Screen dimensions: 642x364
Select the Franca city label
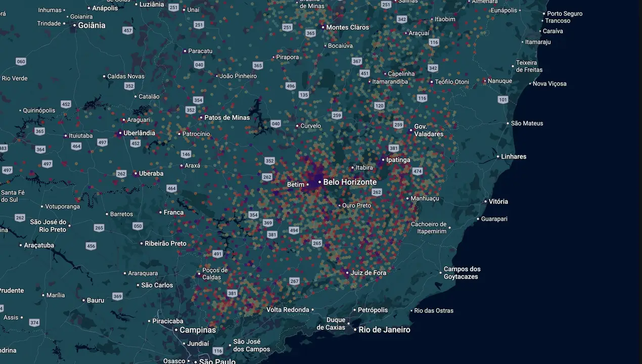coord(173,212)
